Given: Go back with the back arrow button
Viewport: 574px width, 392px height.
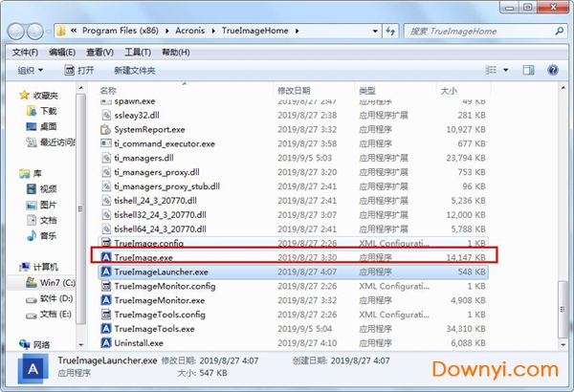Looking at the screenshot, I should (x=16, y=32).
